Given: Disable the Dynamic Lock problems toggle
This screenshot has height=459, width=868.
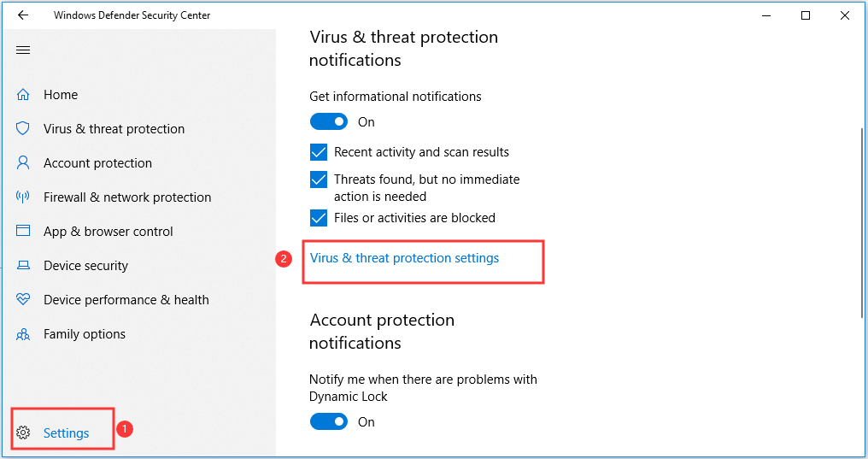Looking at the screenshot, I should (x=329, y=422).
